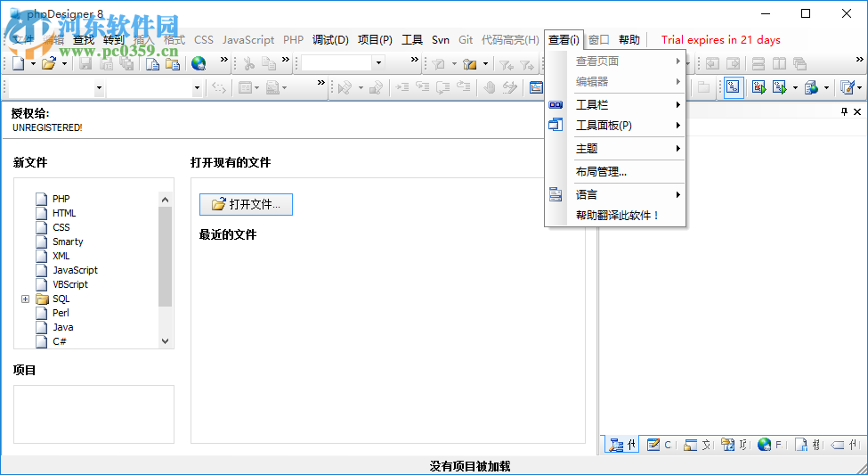868x475 pixels.
Task: Open the first combo box in second toolbar
Action: (99, 87)
